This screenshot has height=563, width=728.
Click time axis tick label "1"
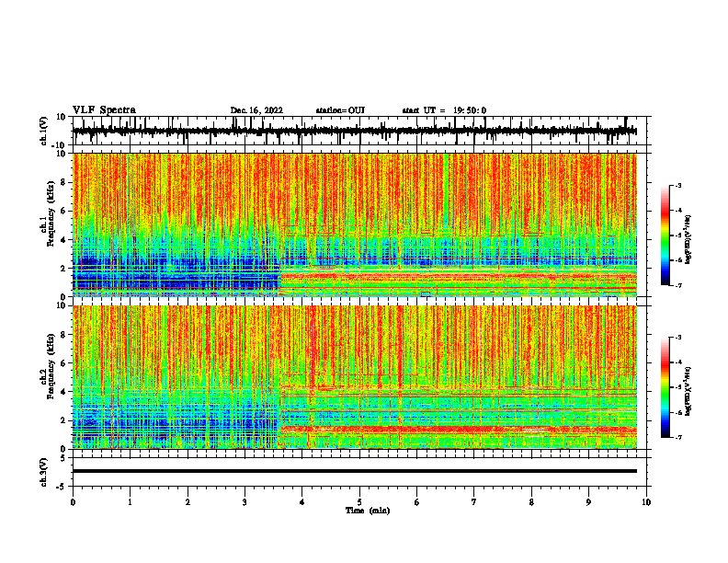coord(130,502)
